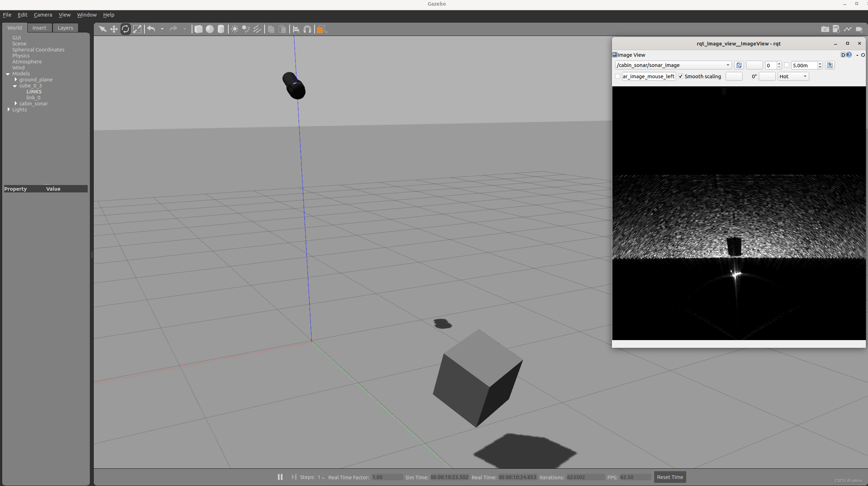Viewport: 868px width, 486px height.
Task: Add a point light
Action: [x=235, y=29]
